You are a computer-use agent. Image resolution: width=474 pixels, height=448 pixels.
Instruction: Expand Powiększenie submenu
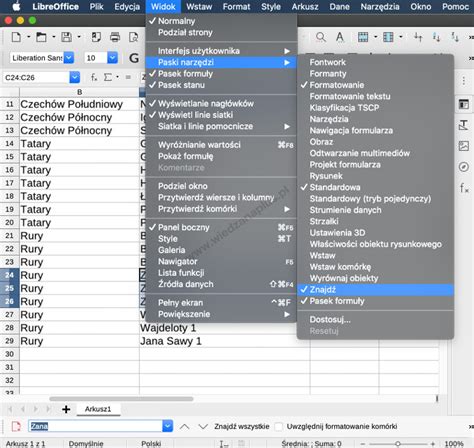pyautogui.click(x=221, y=314)
